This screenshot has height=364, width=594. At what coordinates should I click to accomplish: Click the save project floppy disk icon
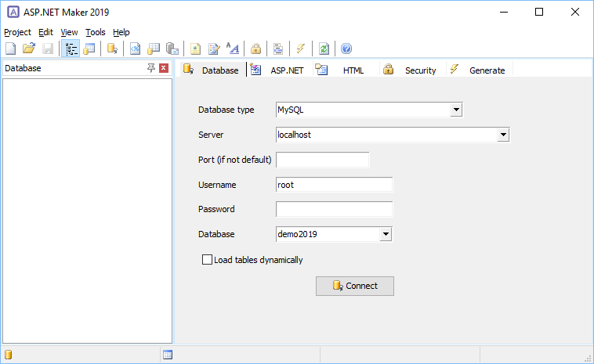(48, 49)
